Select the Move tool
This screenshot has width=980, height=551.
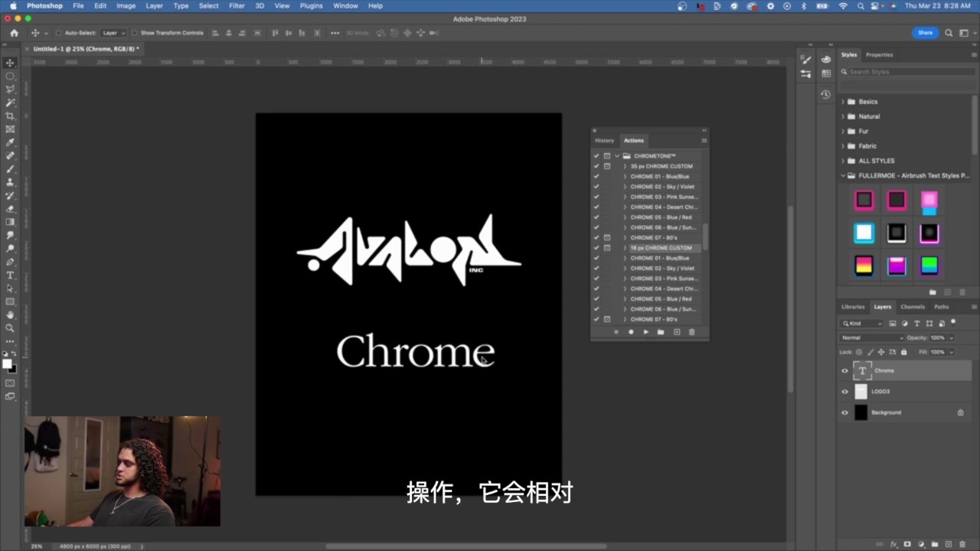click(10, 63)
